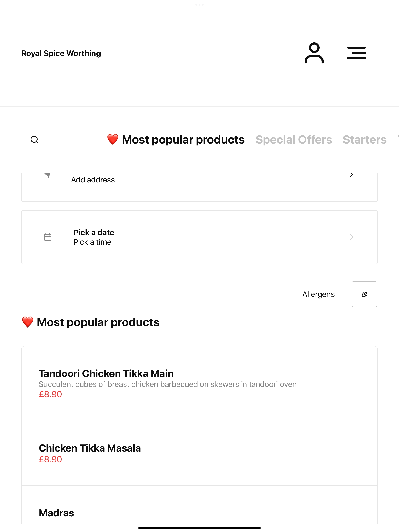
Task: Open the hamburger menu
Action: pyautogui.click(x=356, y=53)
